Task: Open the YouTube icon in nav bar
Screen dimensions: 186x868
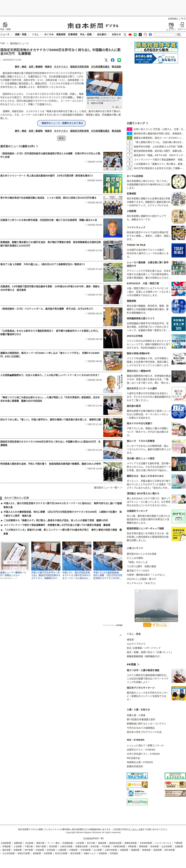Action: 130,34
